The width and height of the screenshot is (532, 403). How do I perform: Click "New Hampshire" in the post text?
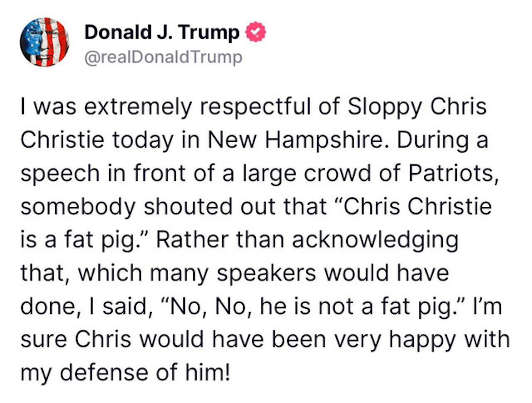(x=298, y=140)
